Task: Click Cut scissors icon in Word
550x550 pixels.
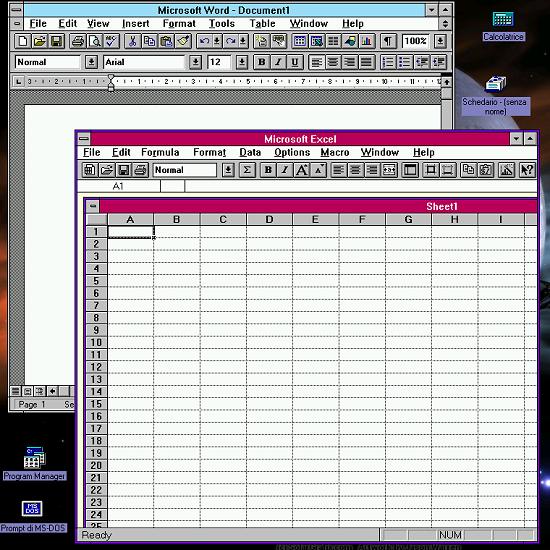Action: (x=132, y=41)
